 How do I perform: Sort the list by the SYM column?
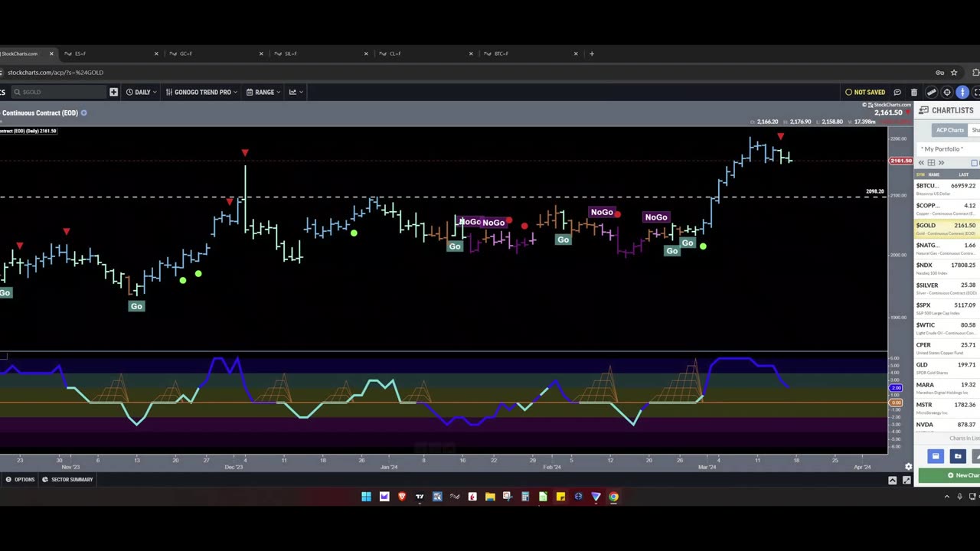click(x=920, y=174)
